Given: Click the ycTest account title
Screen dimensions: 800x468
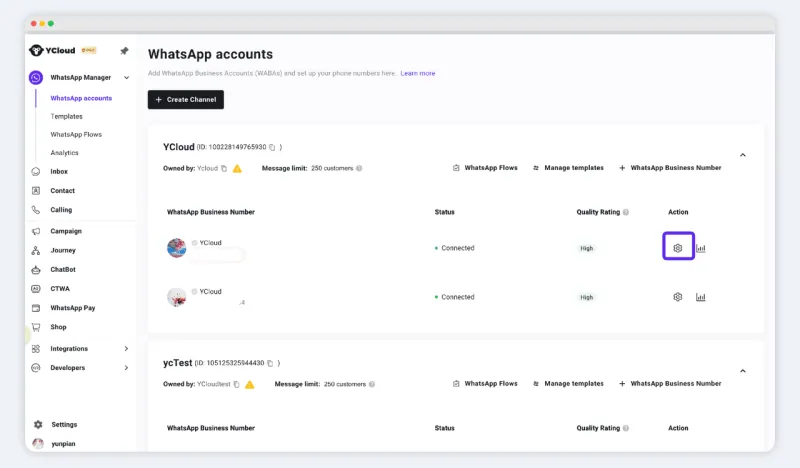Looking at the screenshot, I should click(178, 363).
